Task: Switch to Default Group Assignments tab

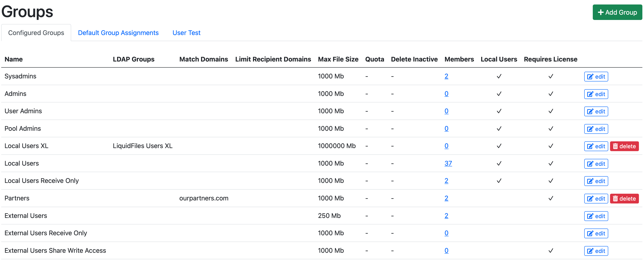Action: 118,33
